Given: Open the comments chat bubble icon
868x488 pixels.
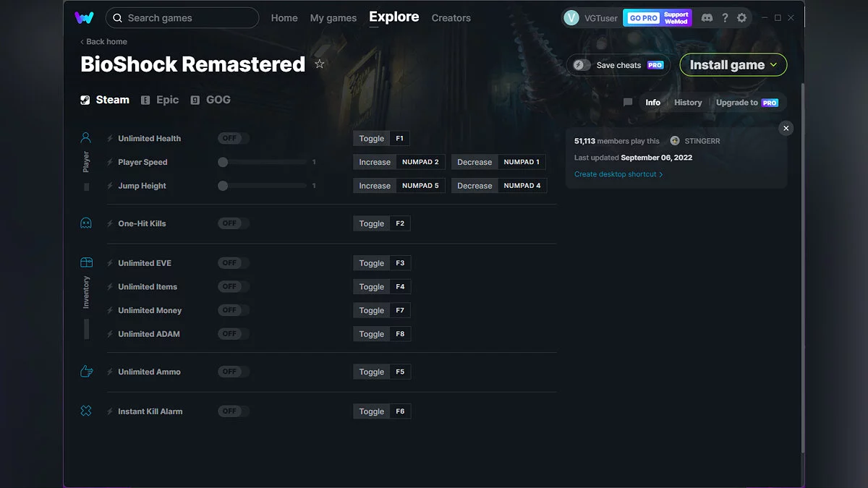Looking at the screenshot, I should click(x=628, y=103).
